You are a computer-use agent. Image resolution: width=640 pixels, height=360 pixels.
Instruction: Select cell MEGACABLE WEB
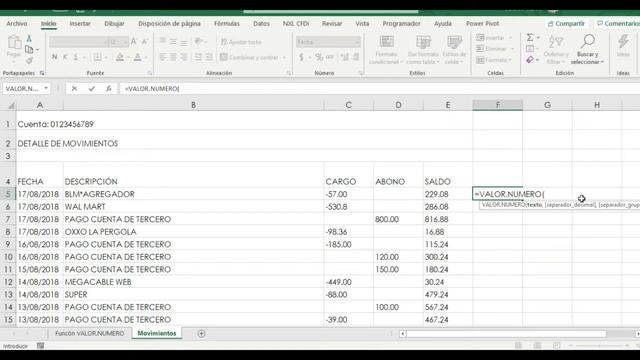click(x=193, y=282)
